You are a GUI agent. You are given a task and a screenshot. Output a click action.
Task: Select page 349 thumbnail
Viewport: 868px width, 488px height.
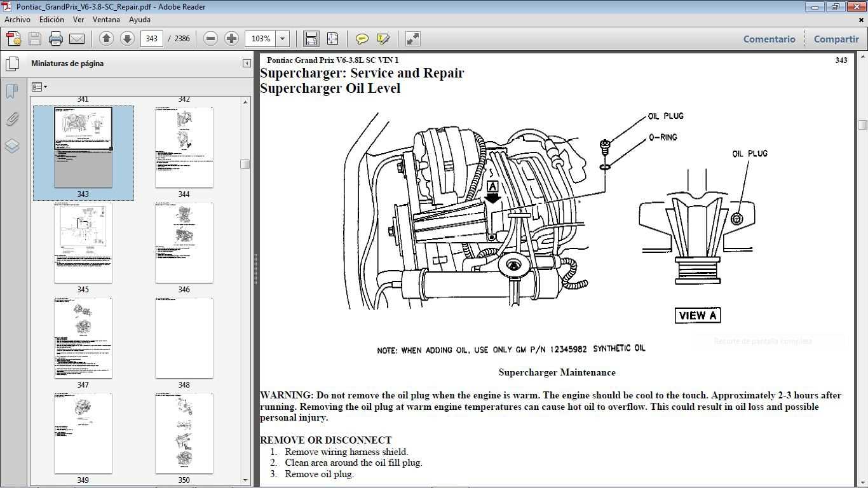click(x=83, y=433)
